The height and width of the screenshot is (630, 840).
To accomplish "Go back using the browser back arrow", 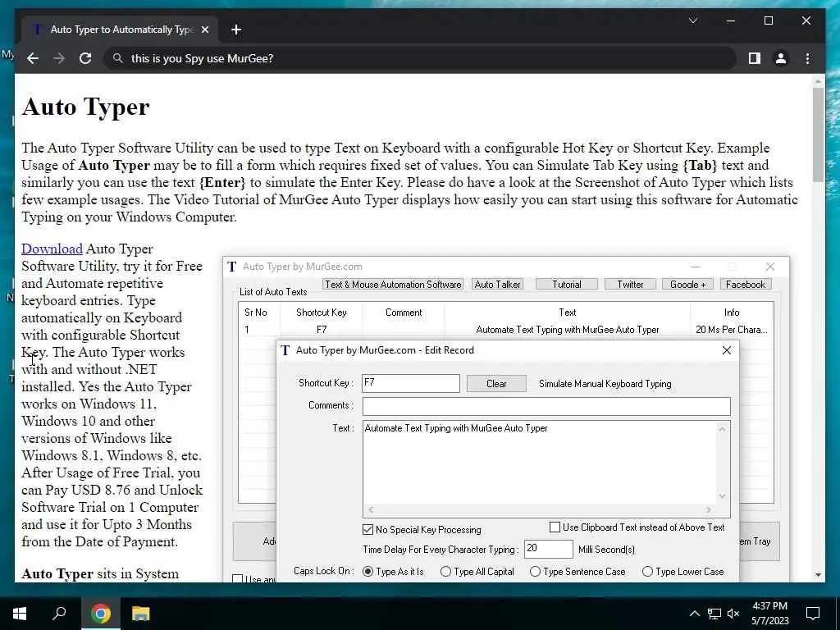I will (33, 58).
